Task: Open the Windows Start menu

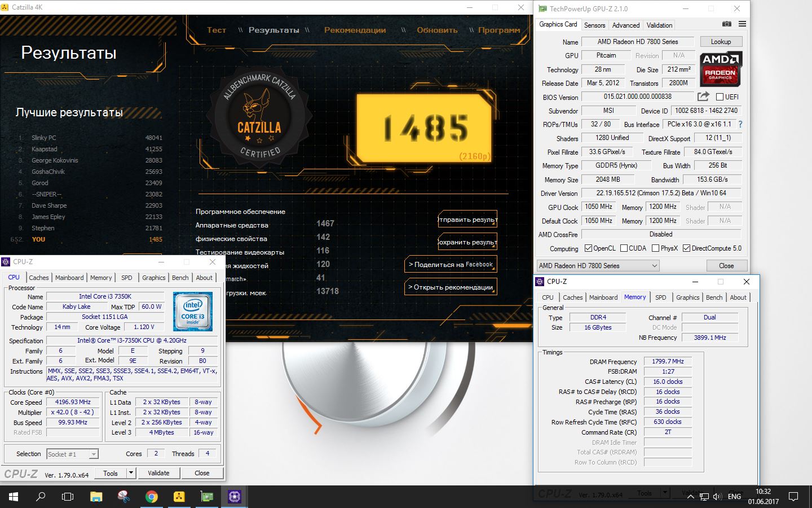Action: pos(14,497)
